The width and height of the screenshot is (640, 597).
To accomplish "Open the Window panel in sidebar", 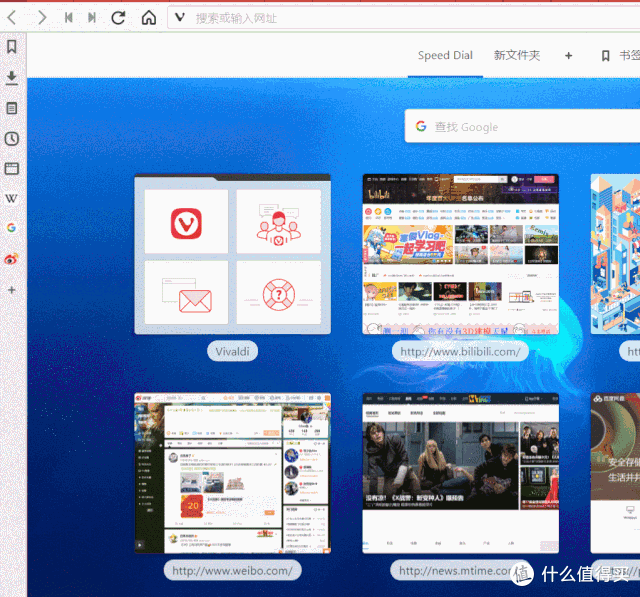I will point(12,169).
